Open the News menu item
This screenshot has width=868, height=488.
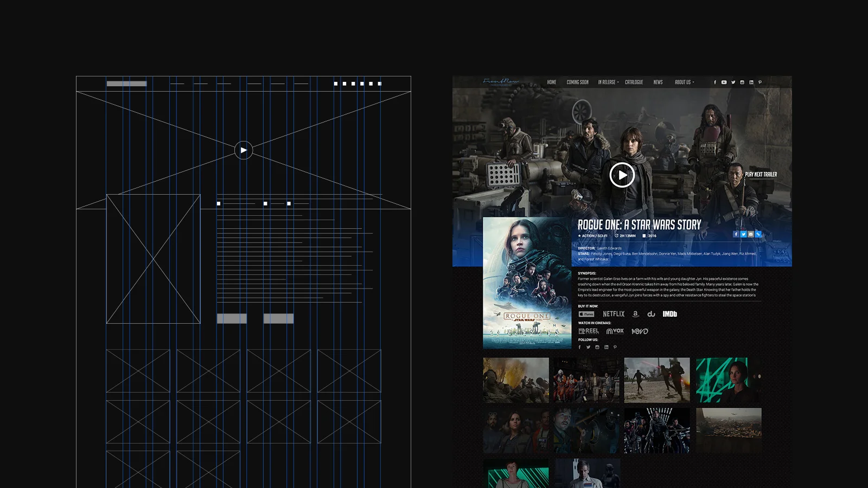click(658, 82)
